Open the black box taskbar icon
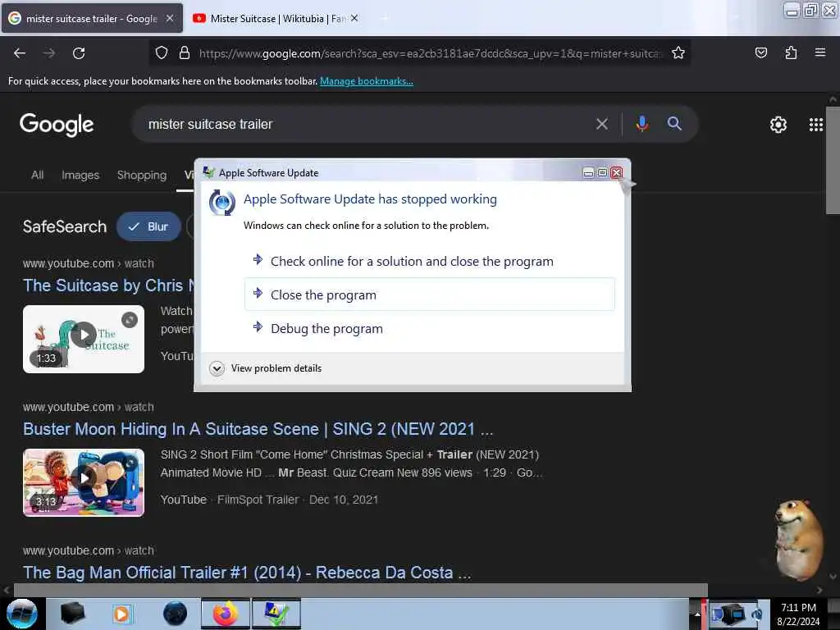 pyautogui.click(x=72, y=614)
